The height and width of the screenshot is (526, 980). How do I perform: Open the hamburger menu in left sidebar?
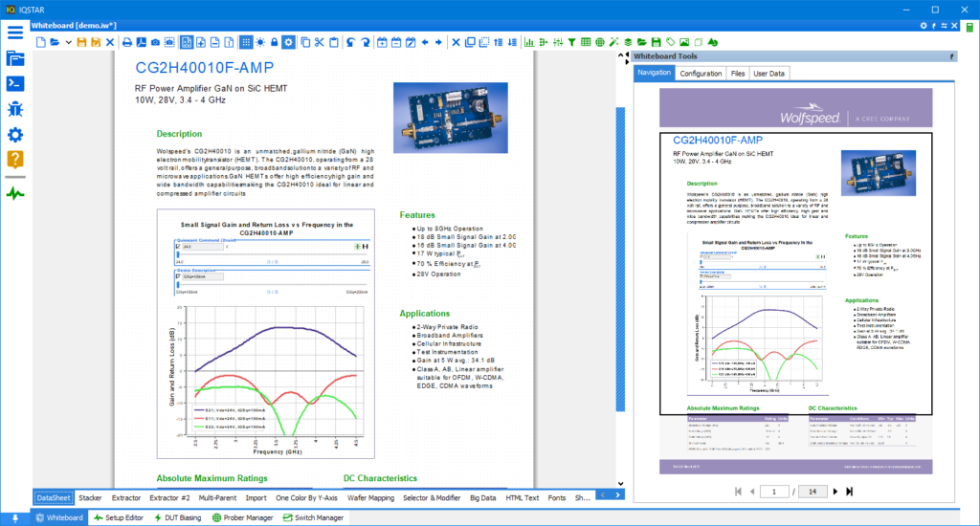[15, 33]
